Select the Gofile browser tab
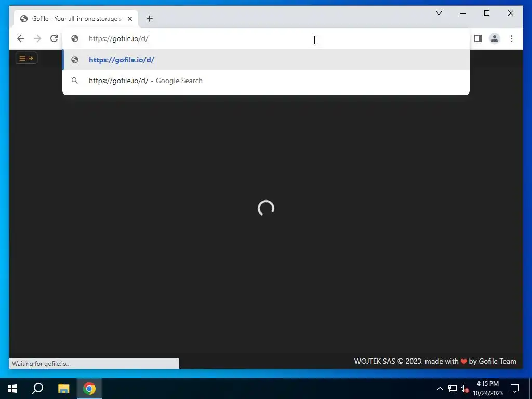Viewport: 532px width, 399px height. 76,19
